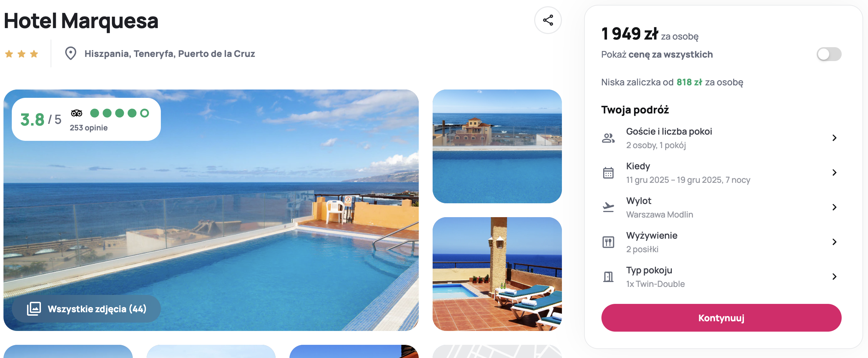Viewport: 868px width, 358px height.
Task: Click the share icon button
Action: pos(548,20)
